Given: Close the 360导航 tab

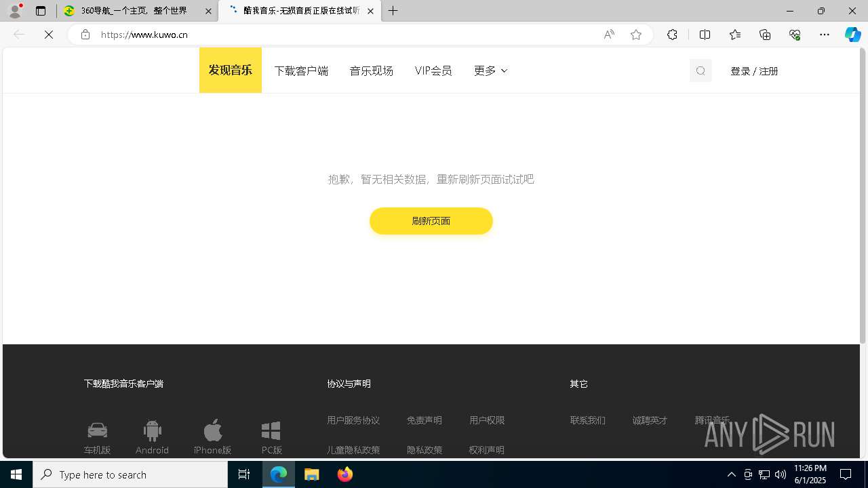Looking at the screenshot, I should click(x=208, y=11).
